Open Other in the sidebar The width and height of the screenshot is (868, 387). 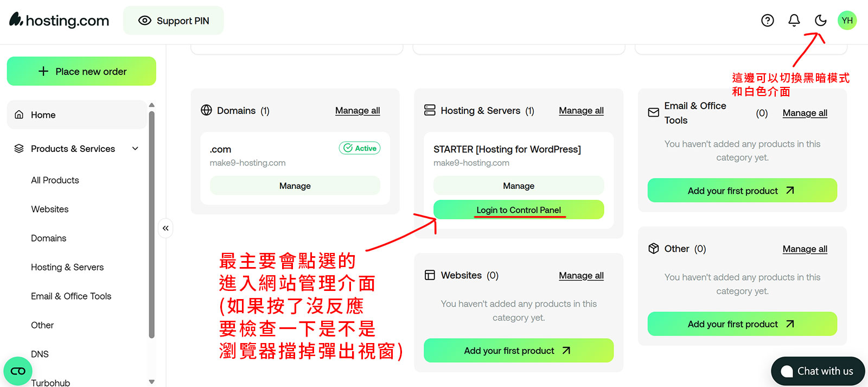(x=42, y=325)
